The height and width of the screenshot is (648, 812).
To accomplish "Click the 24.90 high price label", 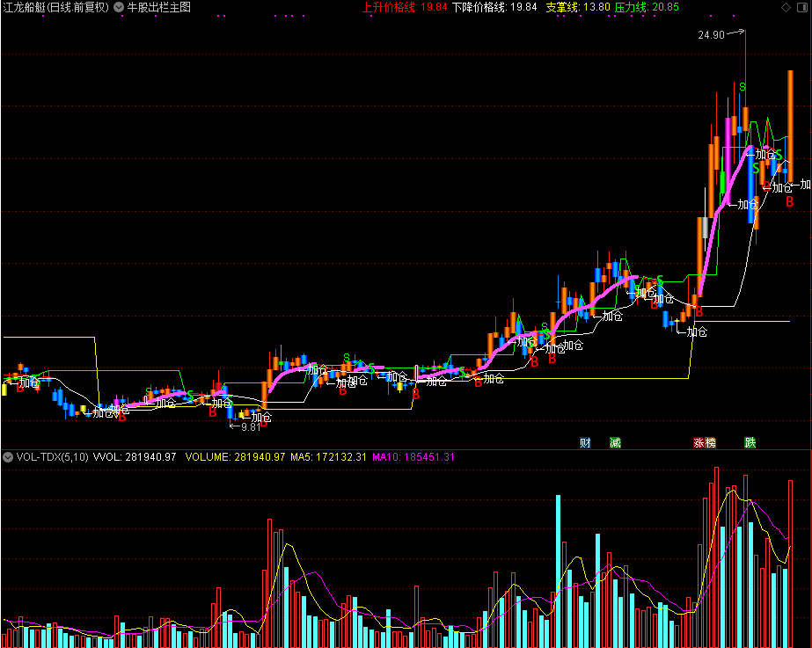I will 711,34.
